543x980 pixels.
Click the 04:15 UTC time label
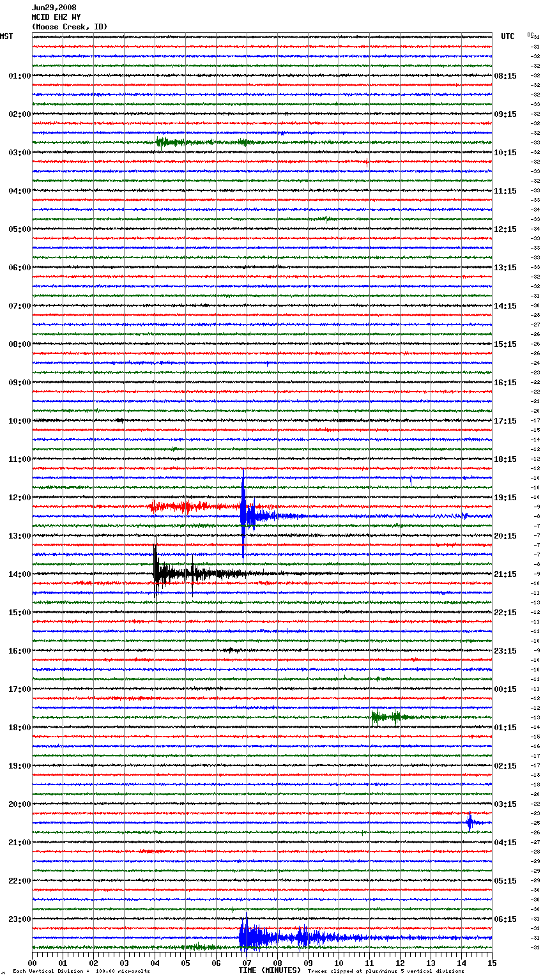tap(505, 843)
